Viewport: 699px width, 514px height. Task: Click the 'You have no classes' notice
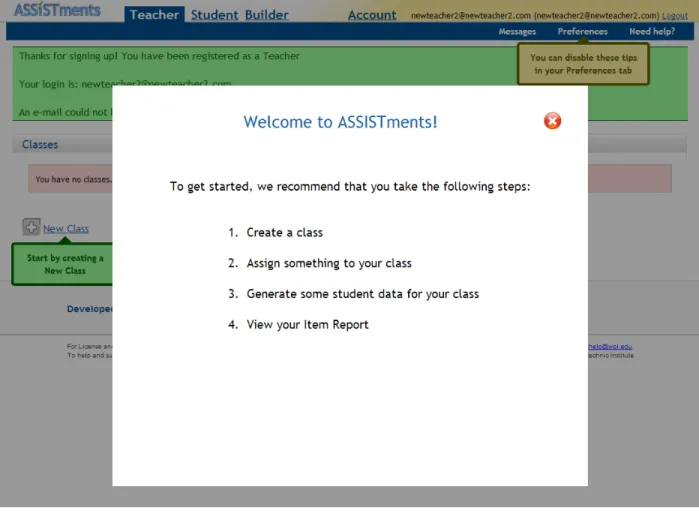74,179
